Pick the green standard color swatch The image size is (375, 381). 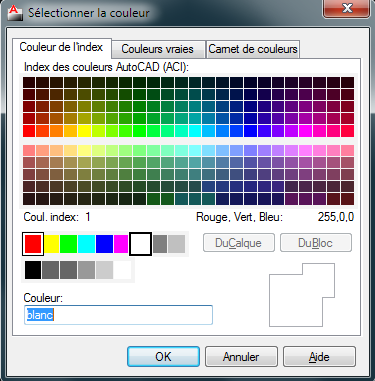click(68, 244)
